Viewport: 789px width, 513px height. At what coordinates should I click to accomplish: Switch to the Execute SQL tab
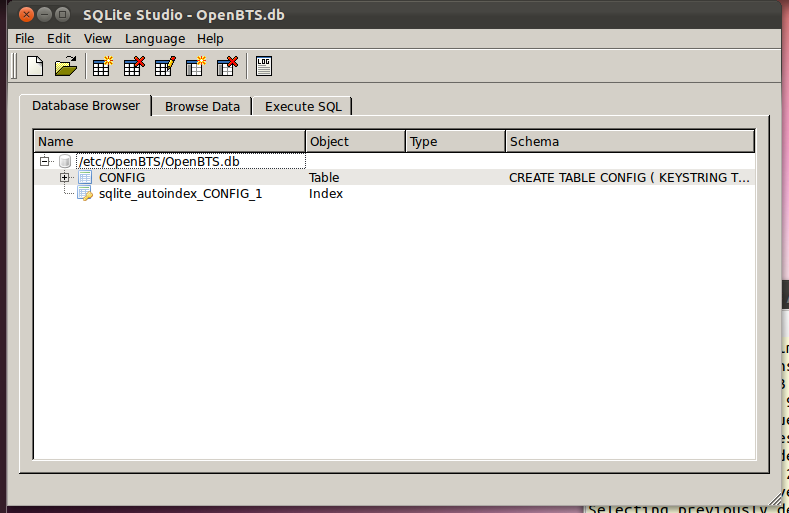[x=302, y=107]
